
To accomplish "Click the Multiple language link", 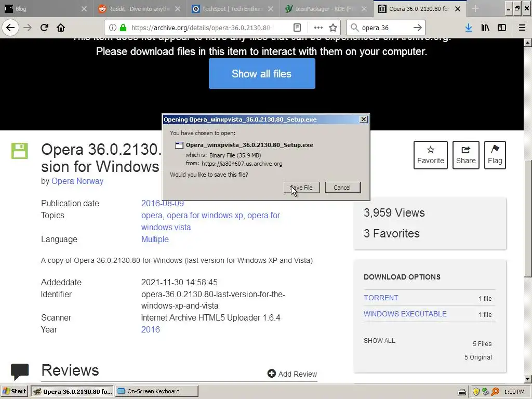I will (155, 239).
